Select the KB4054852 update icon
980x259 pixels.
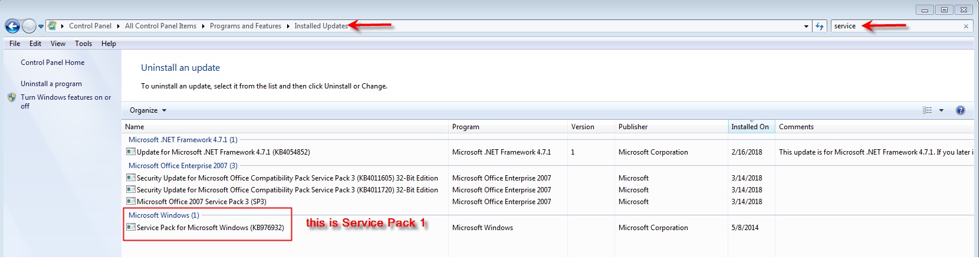131,152
